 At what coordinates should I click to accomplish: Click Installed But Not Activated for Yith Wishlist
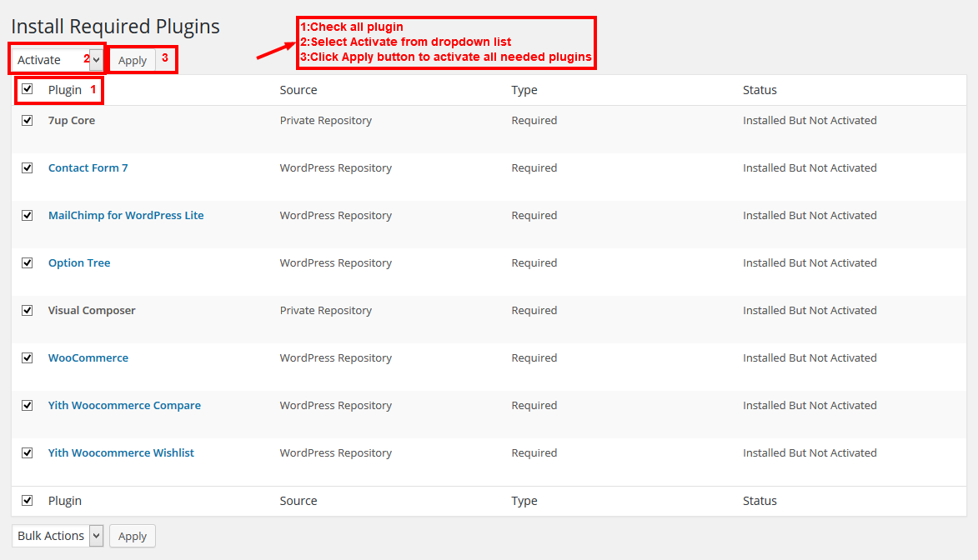pos(810,452)
